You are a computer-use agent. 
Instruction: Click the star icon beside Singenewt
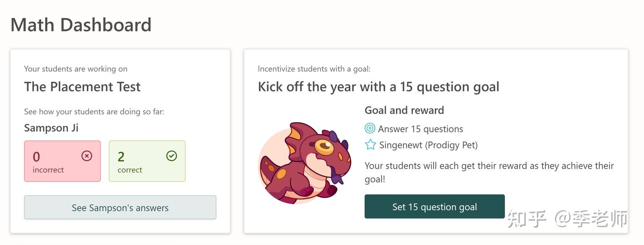370,145
